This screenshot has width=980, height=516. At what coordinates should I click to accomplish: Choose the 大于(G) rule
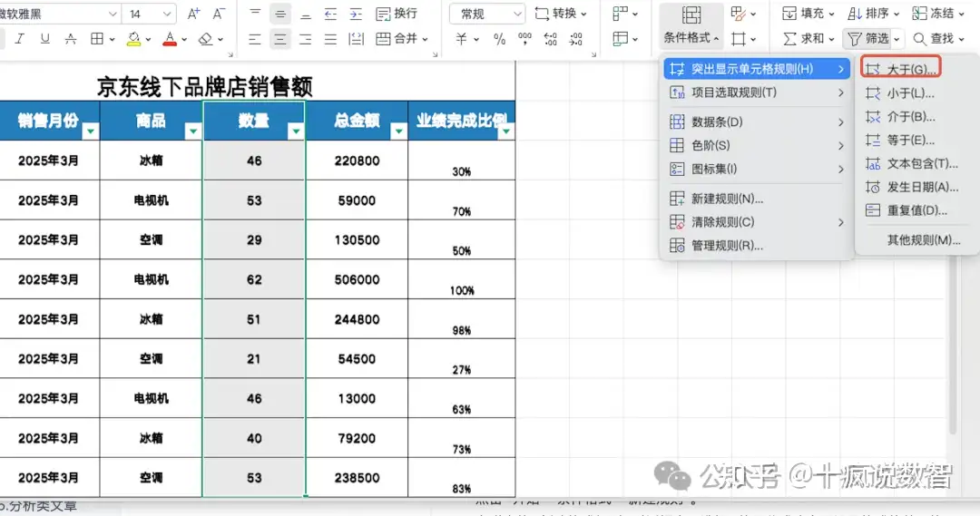coord(901,69)
